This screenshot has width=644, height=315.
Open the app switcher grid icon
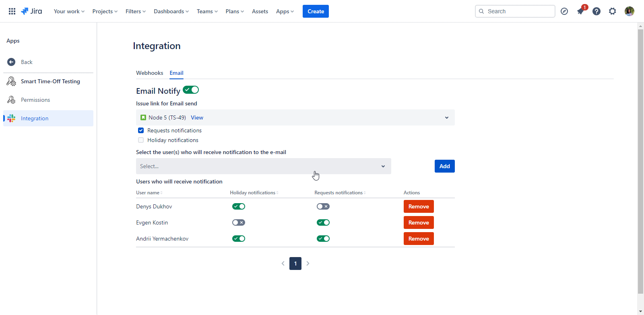click(12, 11)
